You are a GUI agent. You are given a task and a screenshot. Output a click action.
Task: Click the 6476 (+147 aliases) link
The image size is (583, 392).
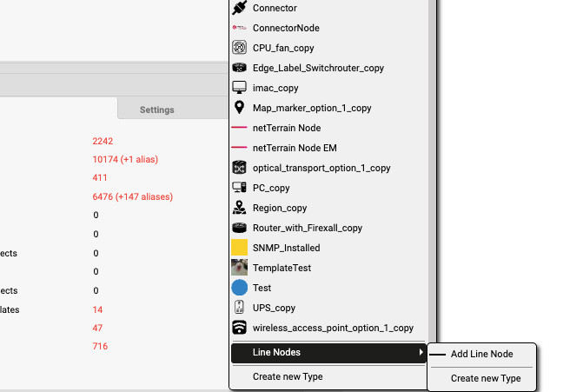click(132, 196)
